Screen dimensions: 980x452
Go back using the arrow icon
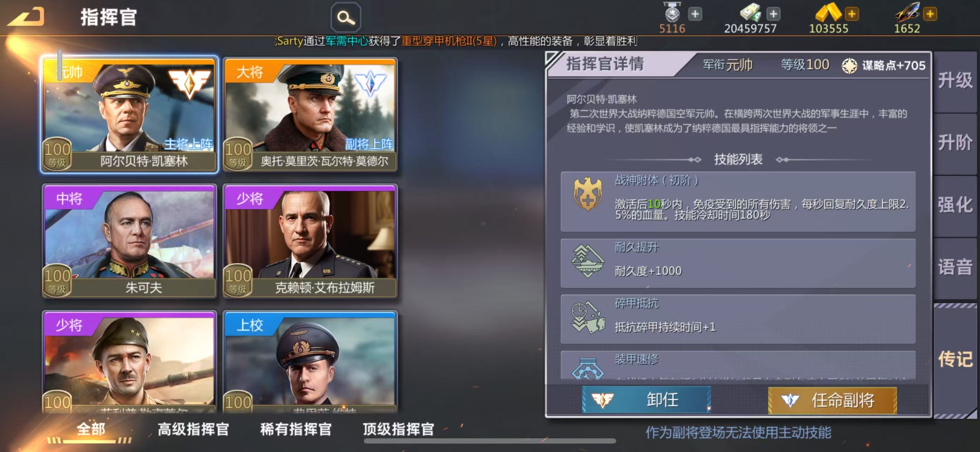click(26, 17)
